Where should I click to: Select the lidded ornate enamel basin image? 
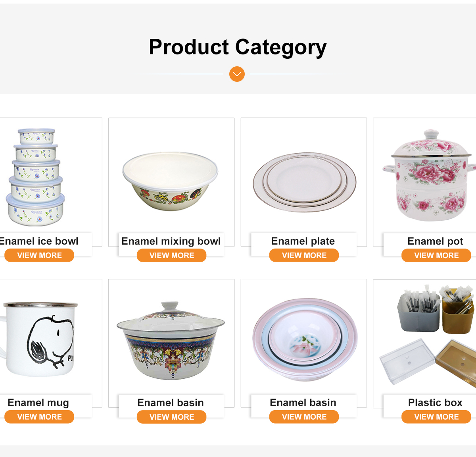tap(171, 341)
